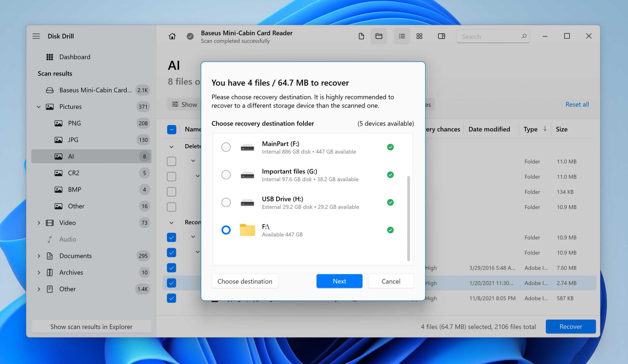Click the Search input field
628x364 pixels.
(x=491, y=36)
